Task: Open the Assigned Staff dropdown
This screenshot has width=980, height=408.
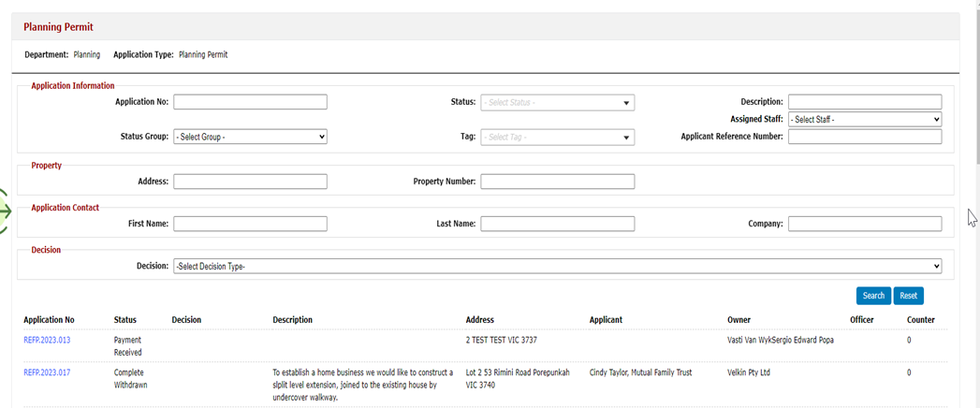Action: coord(865,120)
